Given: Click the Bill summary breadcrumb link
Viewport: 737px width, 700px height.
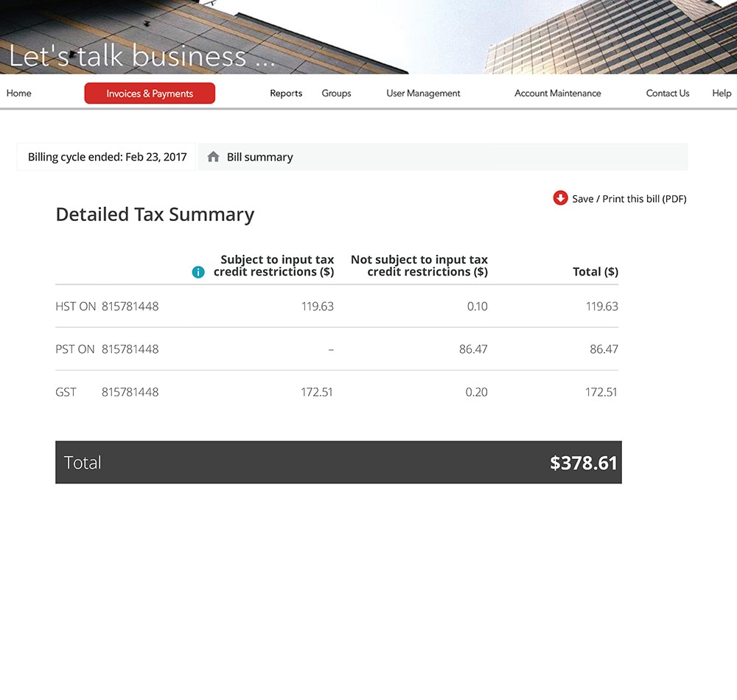Looking at the screenshot, I should point(259,157).
